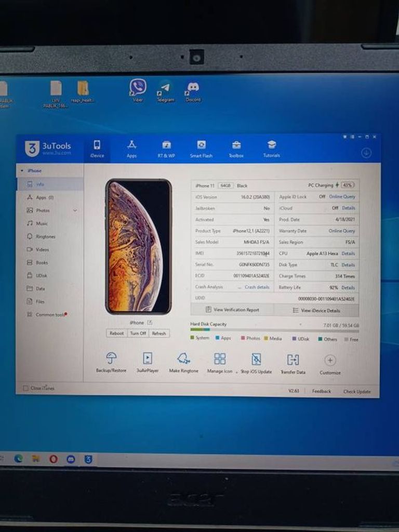Expand the Photos chevron in sidebar

[x=75, y=210]
